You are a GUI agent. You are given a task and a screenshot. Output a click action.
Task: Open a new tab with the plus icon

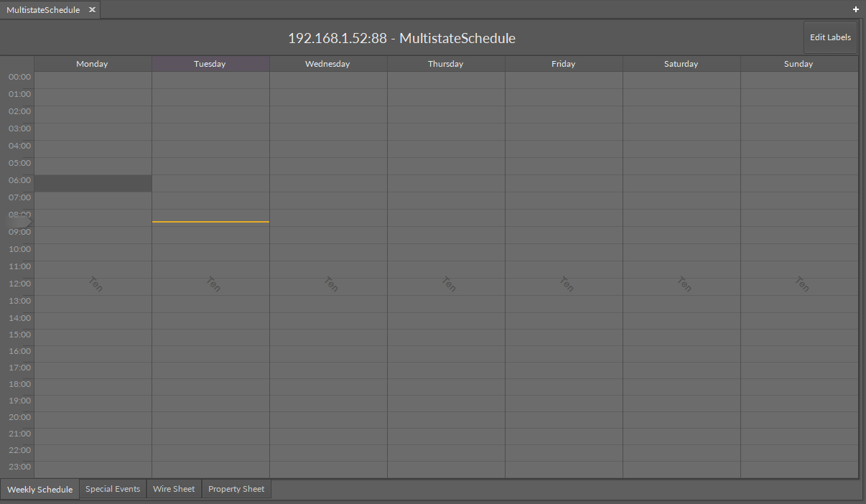(x=855, y=9)
